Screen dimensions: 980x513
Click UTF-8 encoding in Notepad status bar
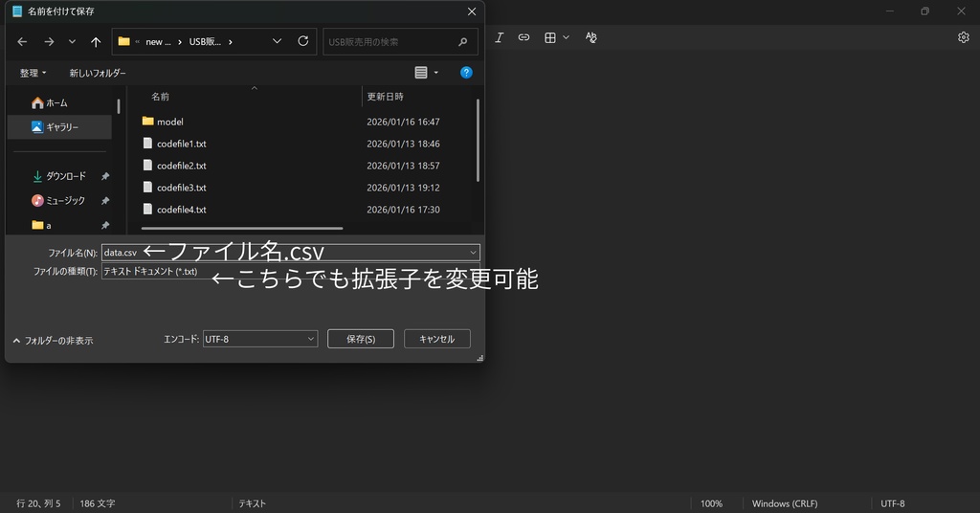893,503
